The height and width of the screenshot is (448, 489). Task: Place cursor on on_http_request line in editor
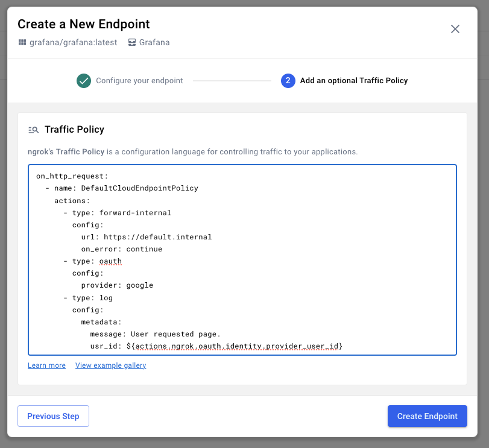pyautogui.click(x=72, y=176)
